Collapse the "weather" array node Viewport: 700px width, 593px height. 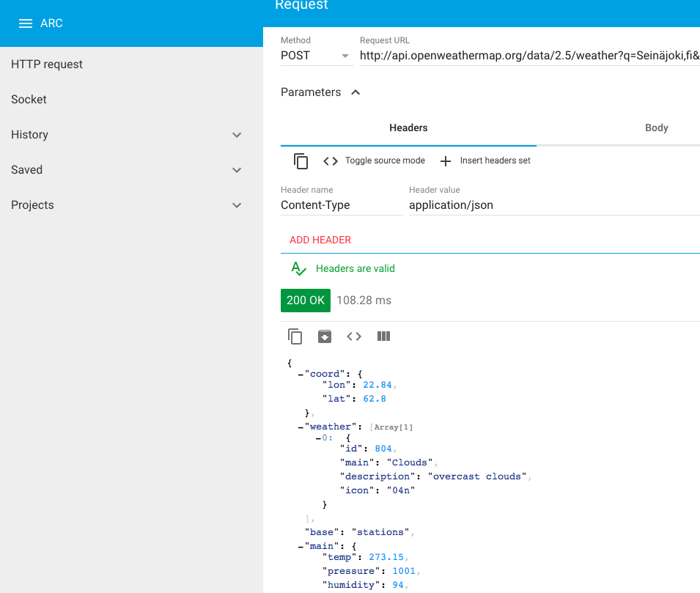(x=301, y=427)
